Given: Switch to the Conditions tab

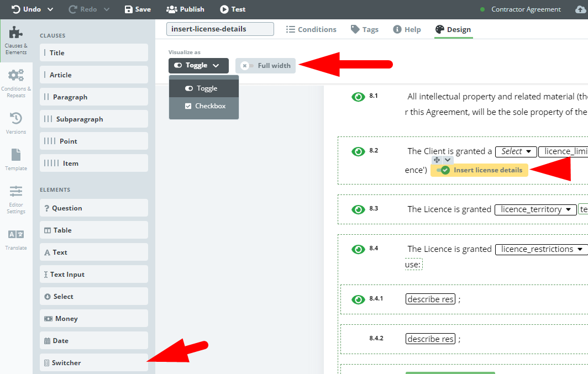Looking at the screenshot, I should click(x=311, y=29).
